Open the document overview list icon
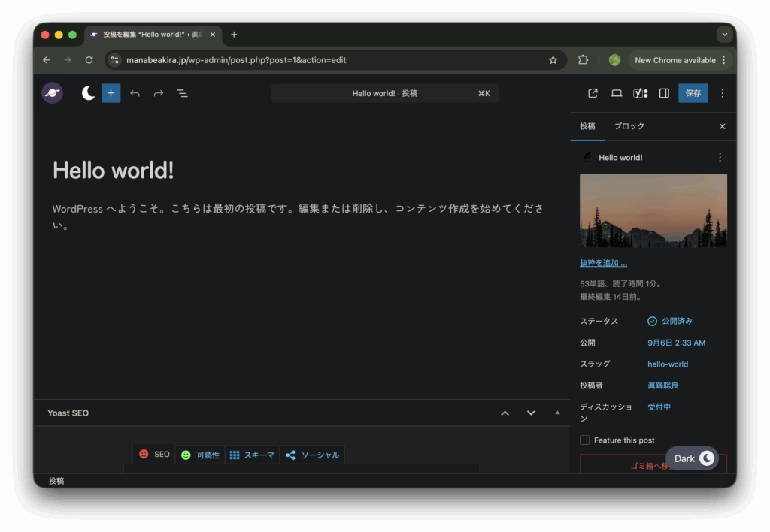Viewport: 770px width, 532px height. [x=182, y=93]
